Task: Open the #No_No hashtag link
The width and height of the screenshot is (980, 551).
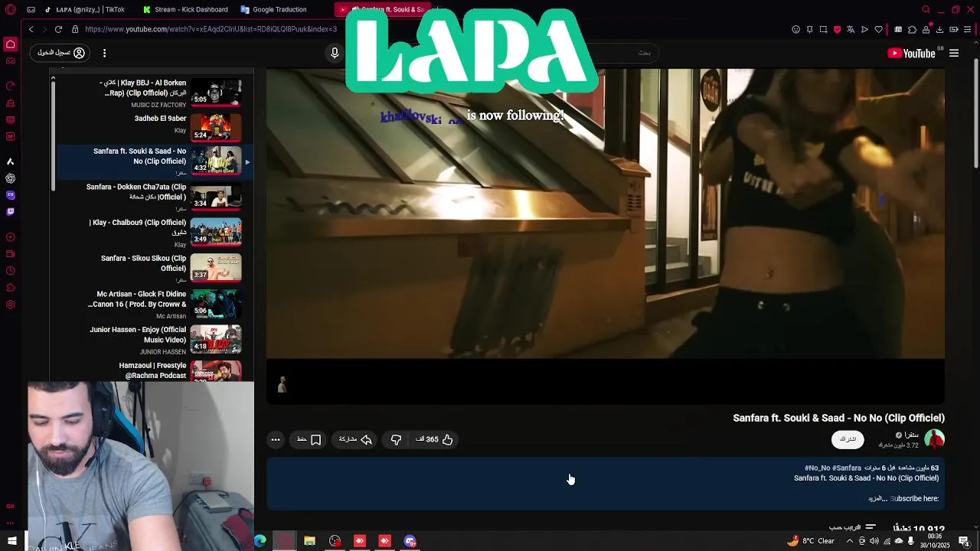Action: coord(817,468)
